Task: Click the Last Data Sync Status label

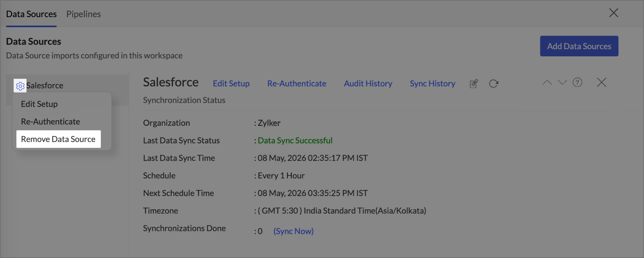Action: (181, 141)
